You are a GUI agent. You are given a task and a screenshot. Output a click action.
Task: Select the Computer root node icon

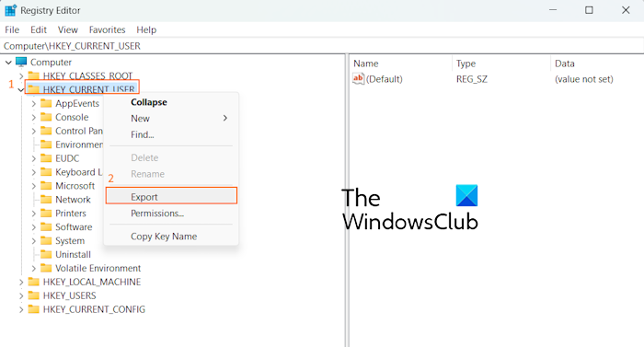(21, 62)
